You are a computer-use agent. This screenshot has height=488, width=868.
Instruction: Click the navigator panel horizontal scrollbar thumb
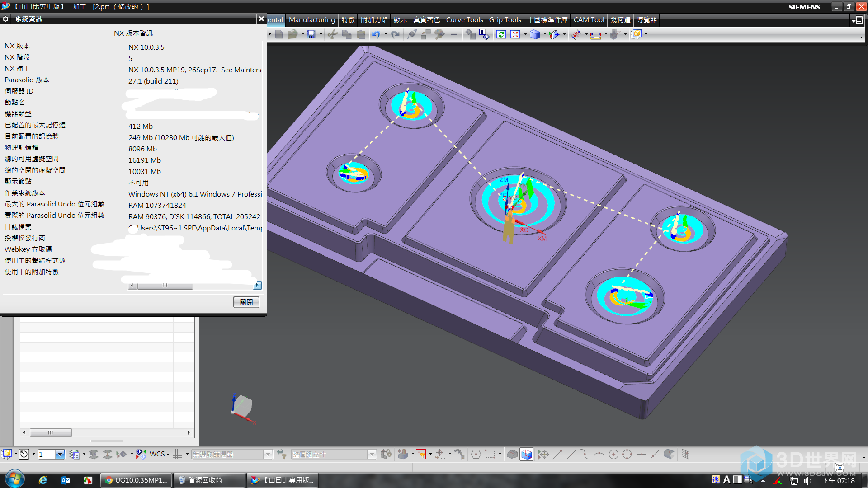point(51,432)
